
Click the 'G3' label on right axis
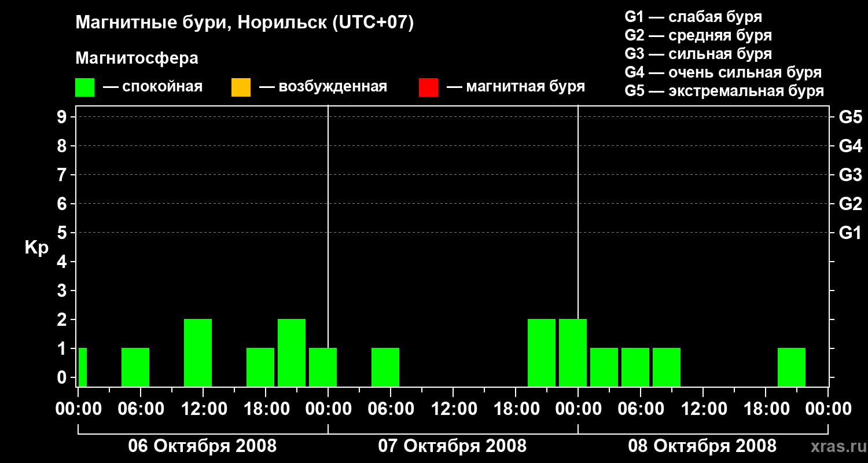pyautogui.click(x=850, y=175)
